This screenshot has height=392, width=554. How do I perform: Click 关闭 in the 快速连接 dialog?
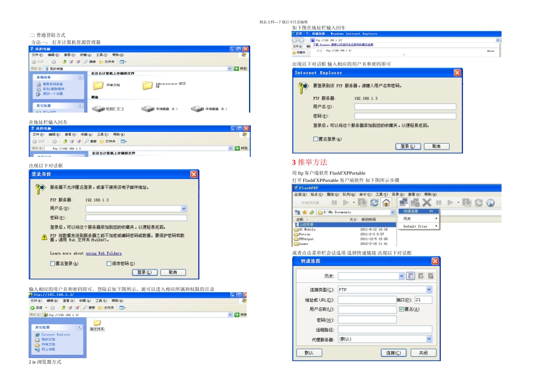[423, 353]
